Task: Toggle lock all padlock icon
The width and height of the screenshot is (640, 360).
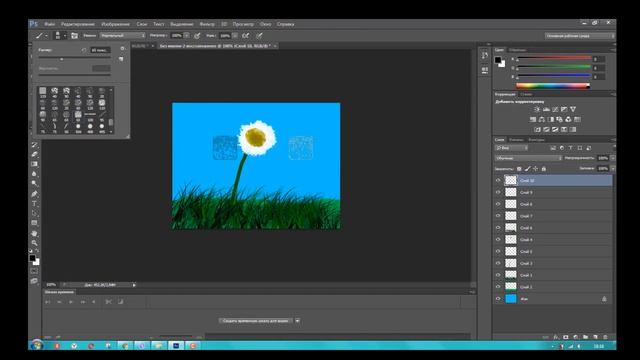Action: [544, 169]
